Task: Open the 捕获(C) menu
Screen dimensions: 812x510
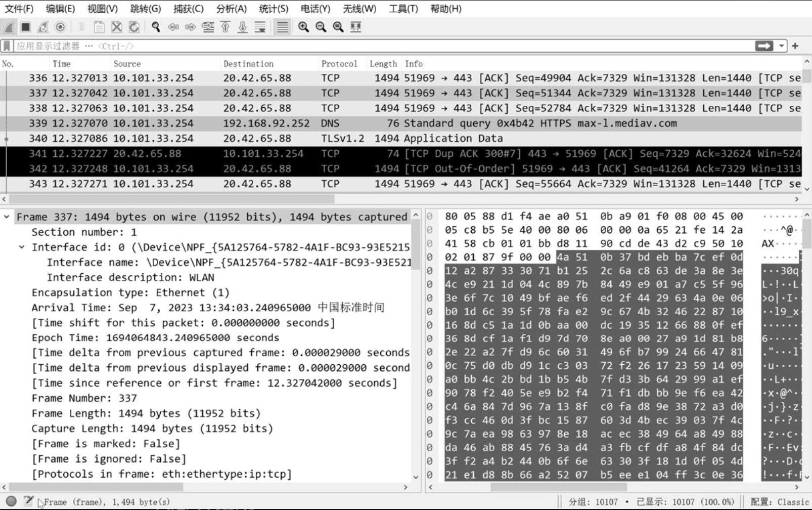Action: 188,9
